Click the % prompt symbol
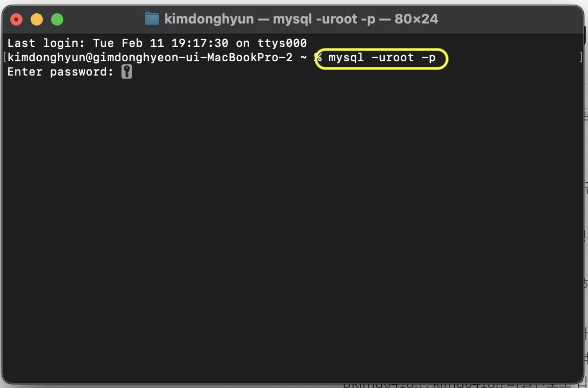 pos(318,57)
